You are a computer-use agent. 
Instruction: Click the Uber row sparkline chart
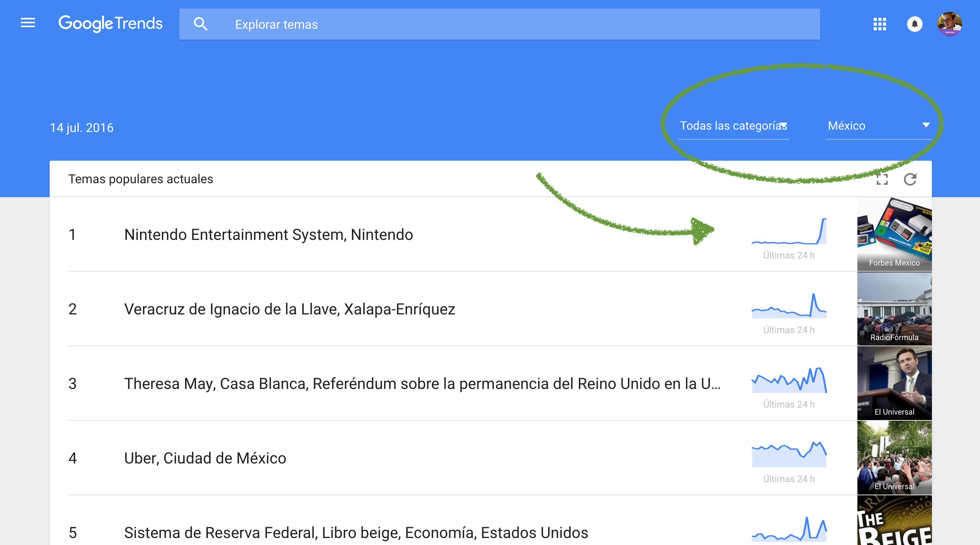[789, 454]
